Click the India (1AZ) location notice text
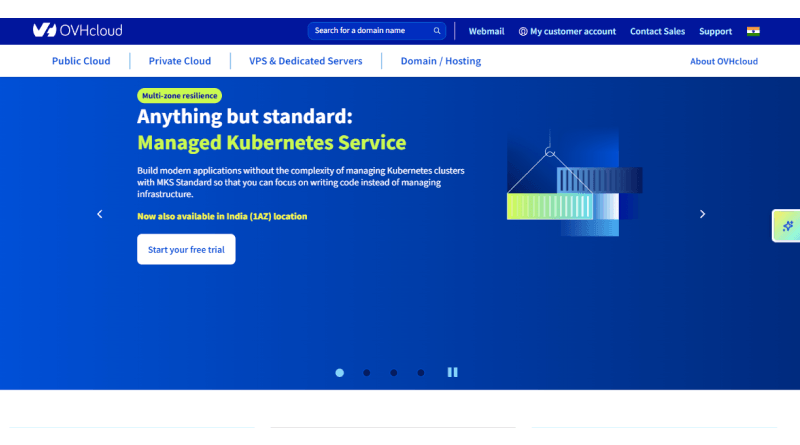 click(222, 216)
